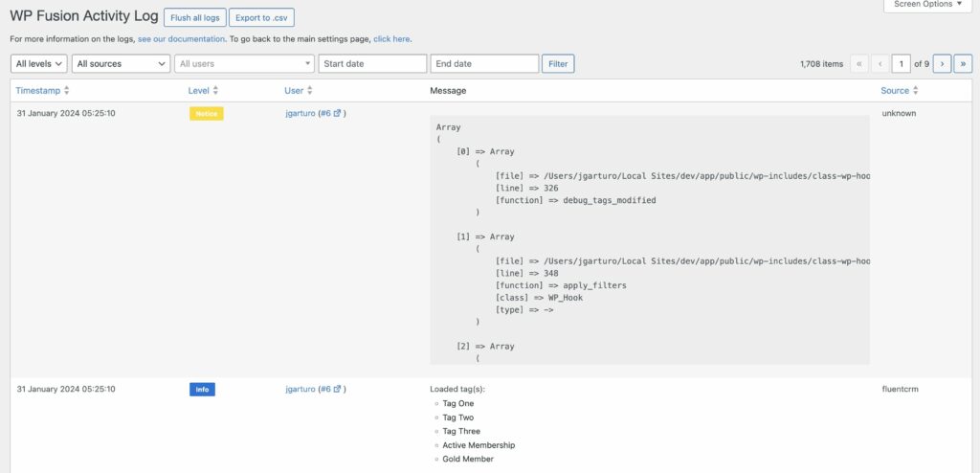Open external link icon beside second jgarturo
The height and width of the screenshot is (473, 980).
[337, 390]
